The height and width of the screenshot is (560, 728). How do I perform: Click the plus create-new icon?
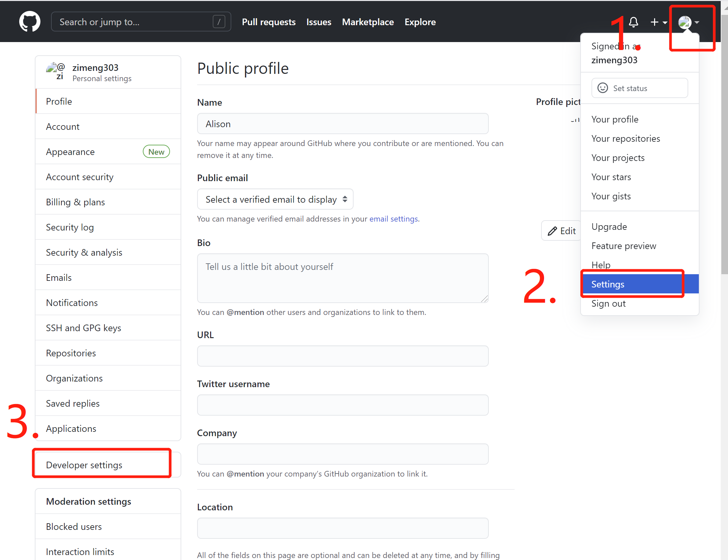[654, 22]
